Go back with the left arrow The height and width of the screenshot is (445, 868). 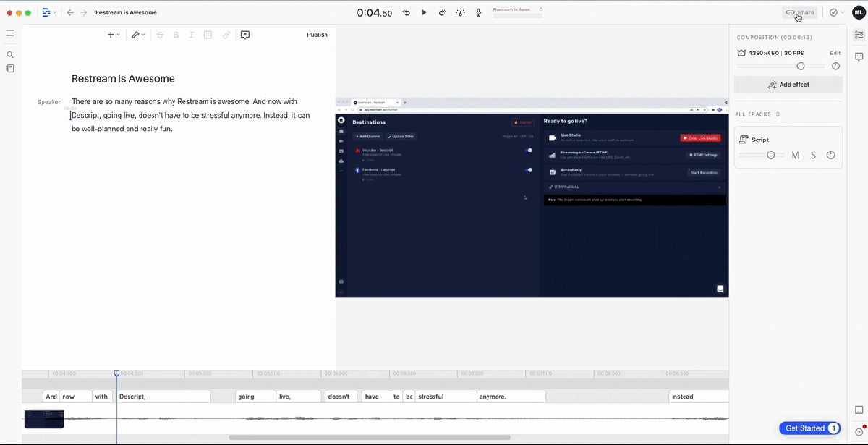70,12
